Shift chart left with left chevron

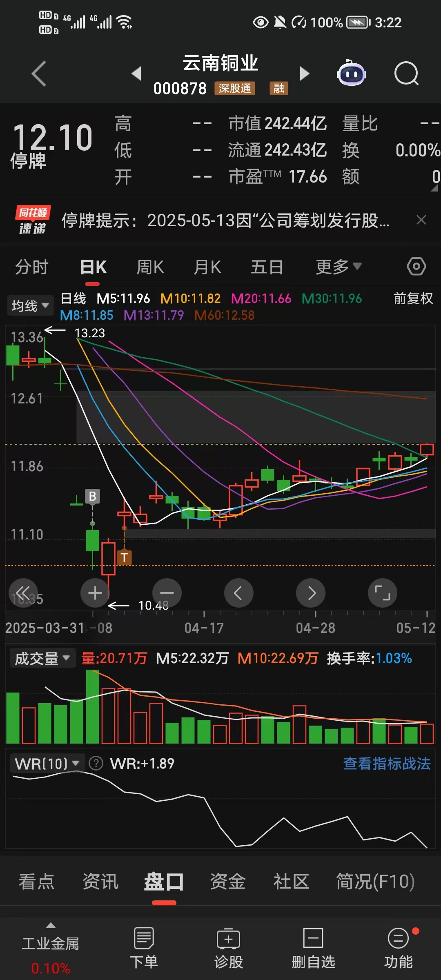pos(238,593)
